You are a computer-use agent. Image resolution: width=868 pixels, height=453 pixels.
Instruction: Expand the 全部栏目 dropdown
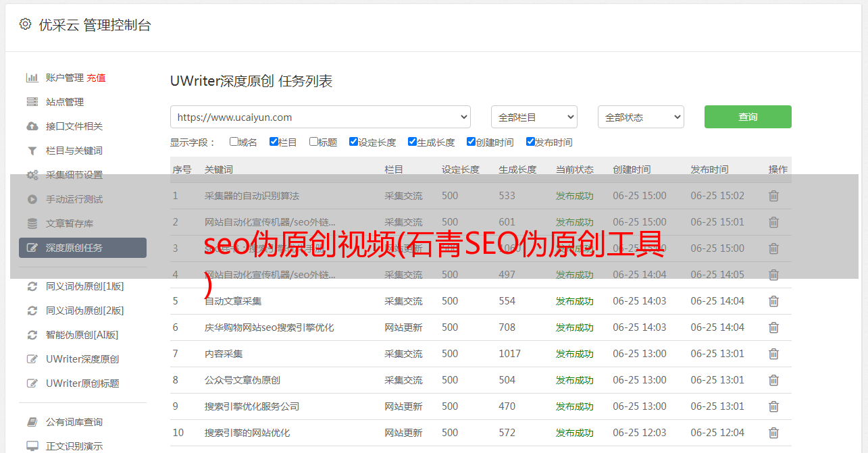[534, 117]
